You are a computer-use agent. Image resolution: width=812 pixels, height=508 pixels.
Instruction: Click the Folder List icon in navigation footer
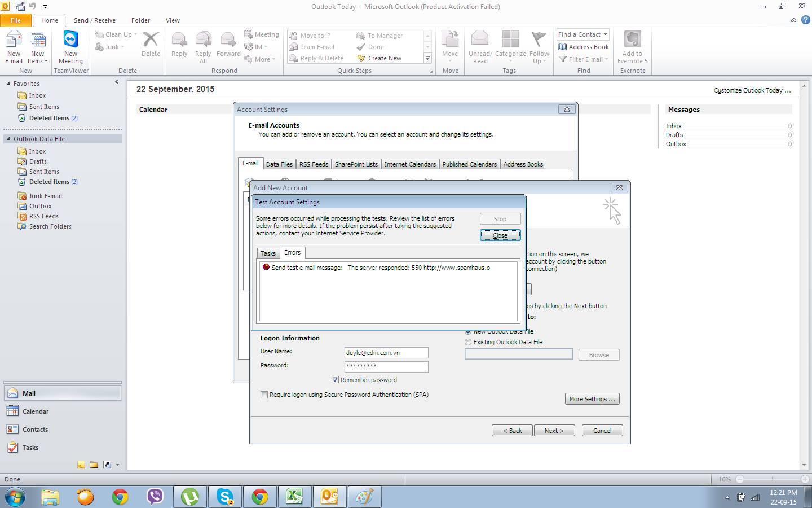click(94, 465)
